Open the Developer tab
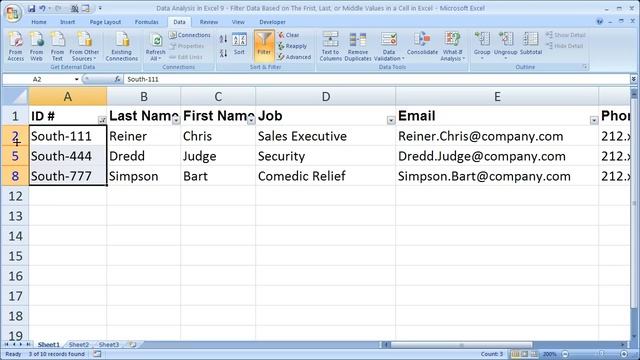The width and height of the screenshot is (640, 360). [x=272, y=22]
